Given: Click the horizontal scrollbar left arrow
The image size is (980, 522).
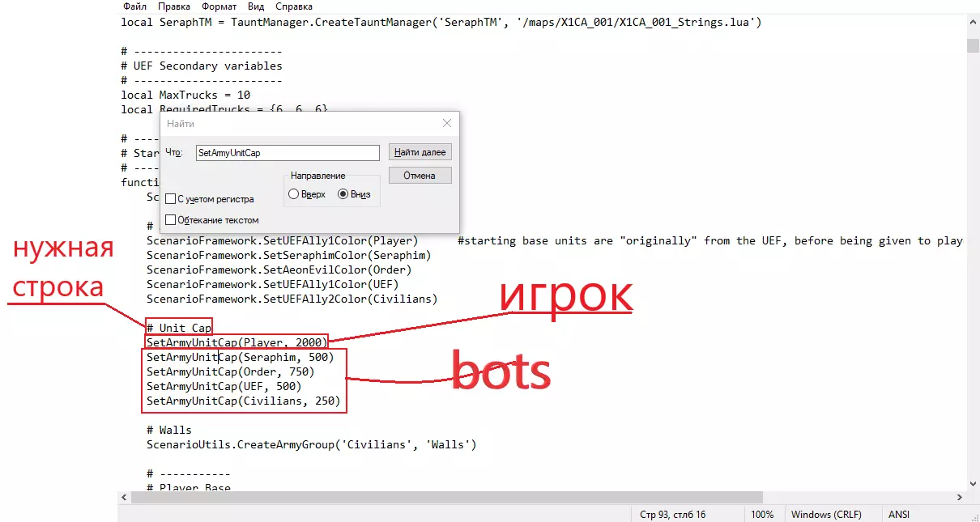Looking at the screenshot, I should click(x=124, y=497).
